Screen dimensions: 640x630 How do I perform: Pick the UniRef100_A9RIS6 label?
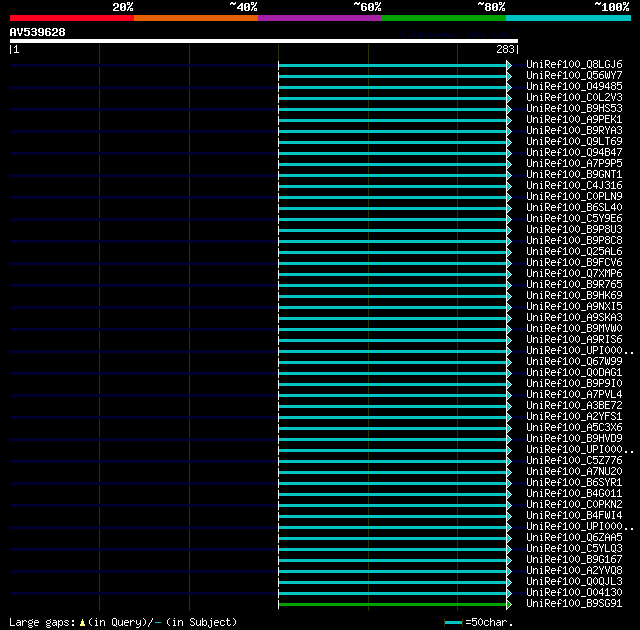click(x=574, y=340)
